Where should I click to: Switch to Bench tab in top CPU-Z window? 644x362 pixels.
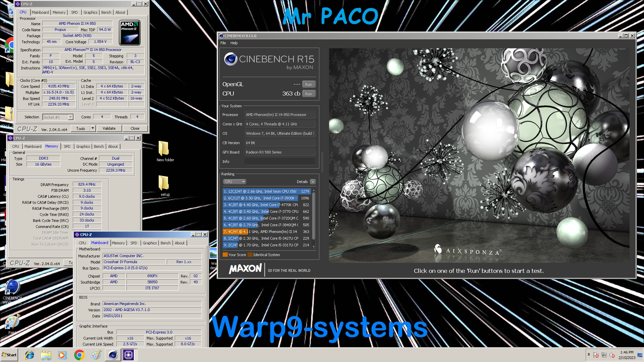pos(106,12)
